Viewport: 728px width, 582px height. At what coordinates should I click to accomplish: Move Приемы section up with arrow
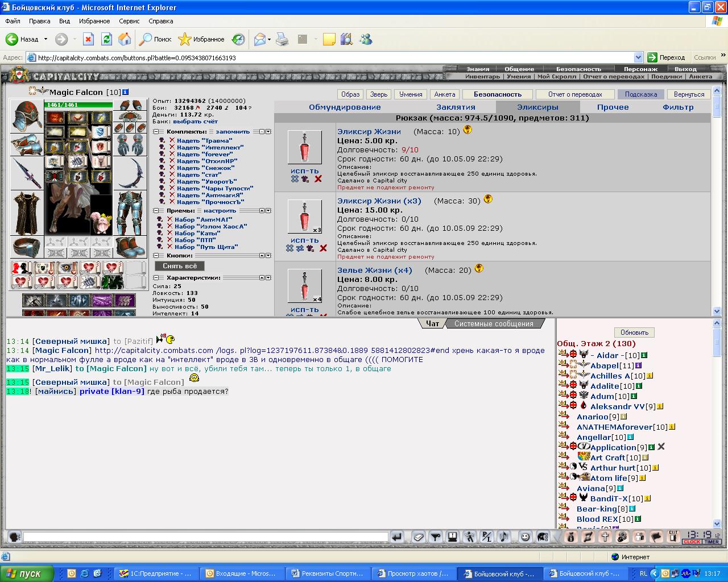[x=262, y=210]
